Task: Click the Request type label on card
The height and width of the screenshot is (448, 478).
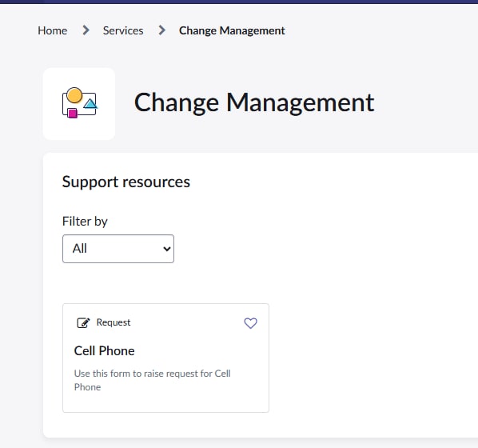Action: pos(114,322)
